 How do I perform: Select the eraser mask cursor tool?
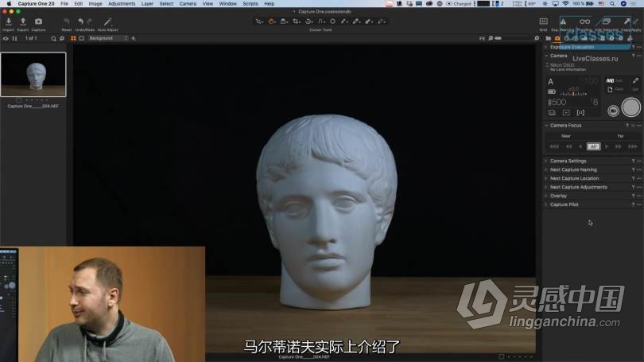tap(369, 21)
